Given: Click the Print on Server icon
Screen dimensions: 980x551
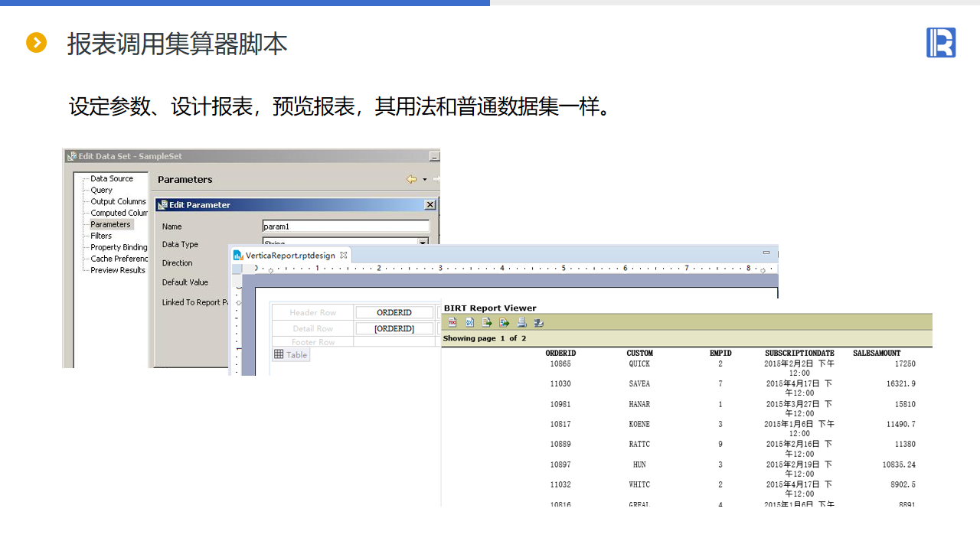Looking at the screenshot, I should [x=539, y=322].
